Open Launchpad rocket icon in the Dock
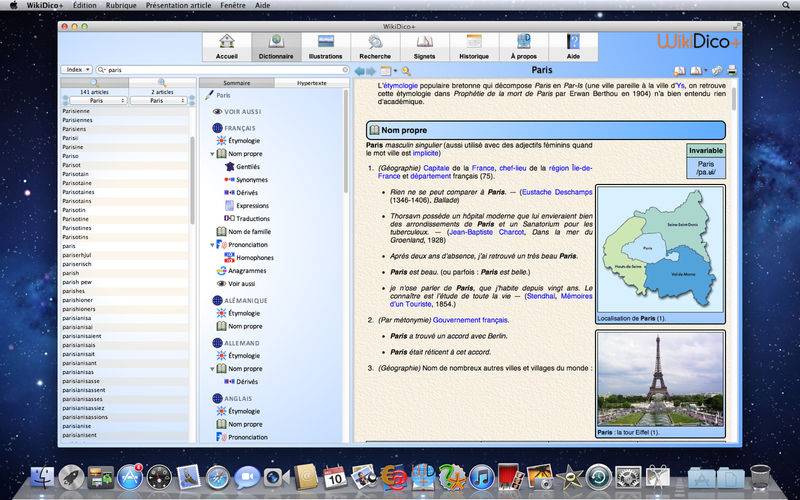This screenshot has height=500, width=800. (x=71, y=477)
